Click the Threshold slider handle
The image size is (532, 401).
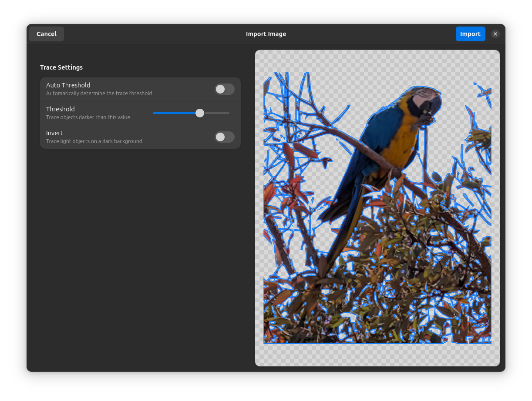tap(200, 113)
